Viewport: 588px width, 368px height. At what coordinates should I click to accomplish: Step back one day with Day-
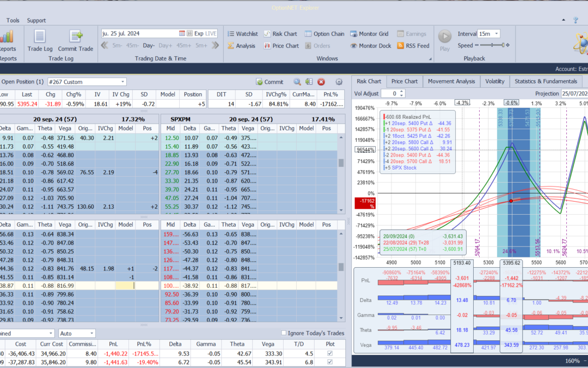coord(149,45)
